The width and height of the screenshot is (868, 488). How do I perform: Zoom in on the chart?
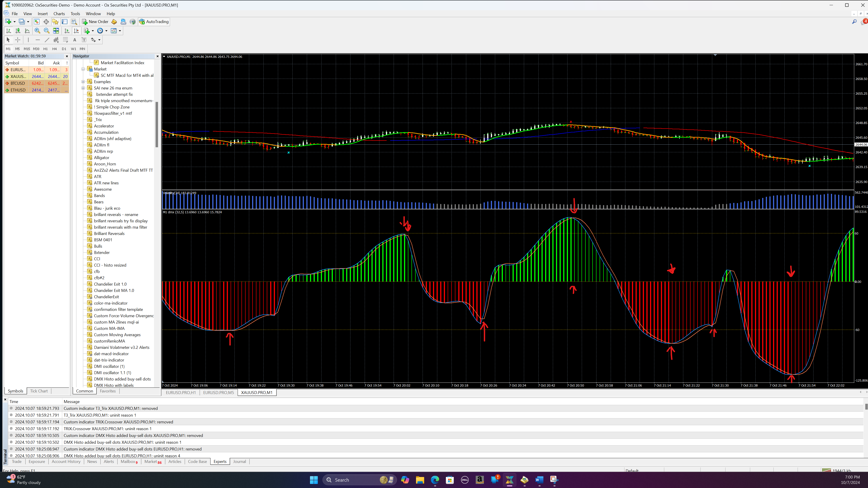coord(37,31)
